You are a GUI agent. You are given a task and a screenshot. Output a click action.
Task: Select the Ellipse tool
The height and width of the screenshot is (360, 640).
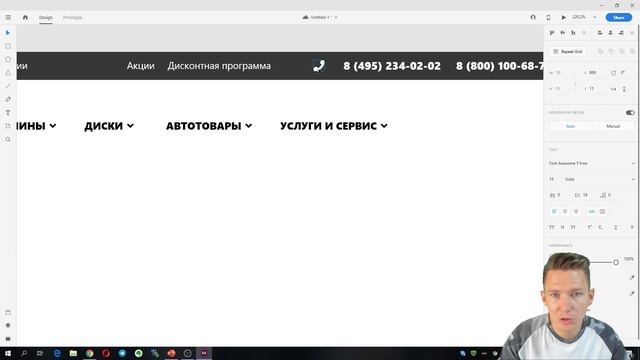tap(8, 60)
